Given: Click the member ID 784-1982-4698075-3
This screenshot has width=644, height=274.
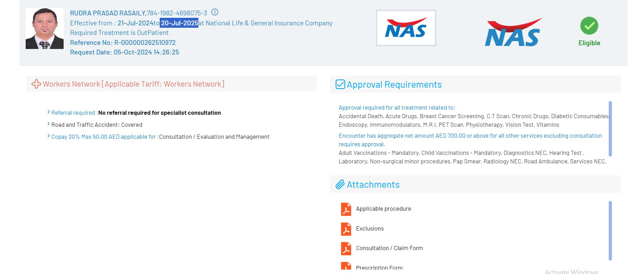Looking at the screenshot, I should click(x=177, y=13).
